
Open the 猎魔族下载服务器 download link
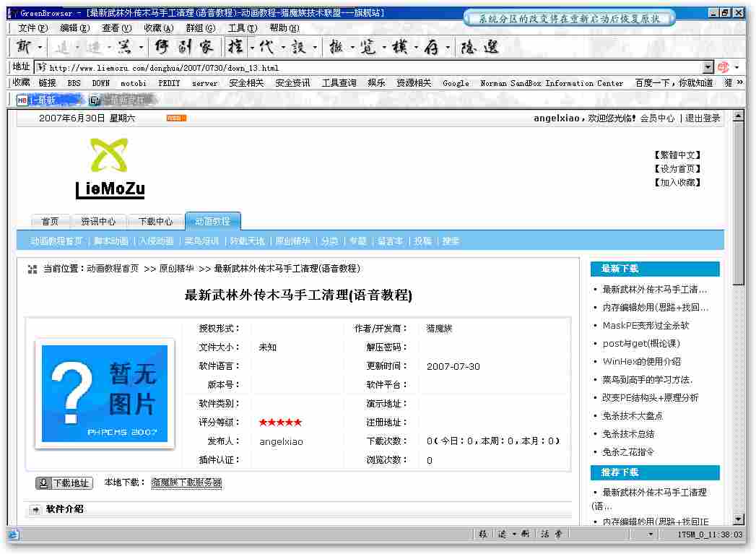pos(186,482)
